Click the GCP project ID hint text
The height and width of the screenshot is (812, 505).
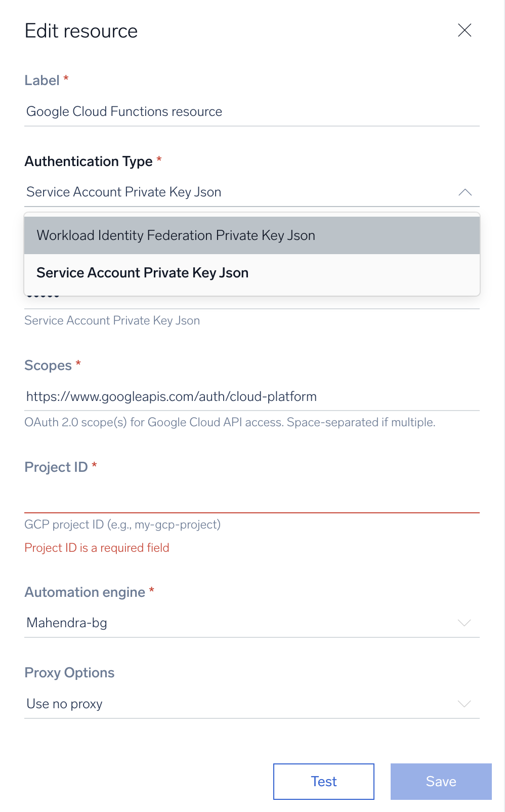(x=122, y=524)
